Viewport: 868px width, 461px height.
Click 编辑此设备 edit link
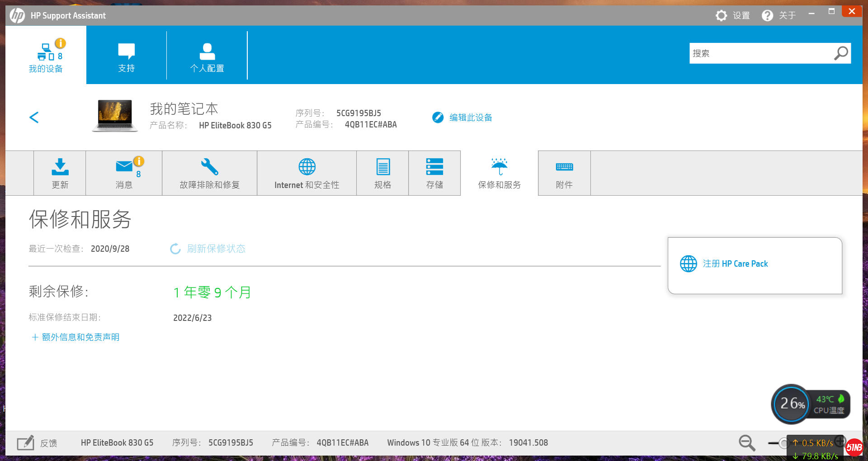[470, 118]
